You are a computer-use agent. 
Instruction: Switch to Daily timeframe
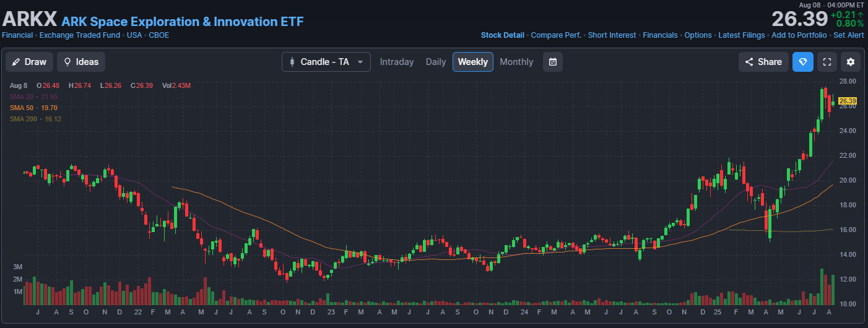[436, 62]
